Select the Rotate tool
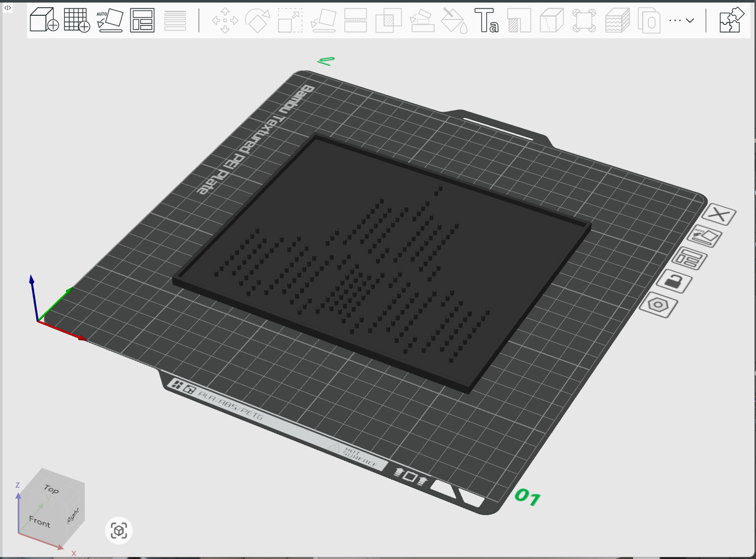Screen dimensions: 756x559 coord(258,20)
